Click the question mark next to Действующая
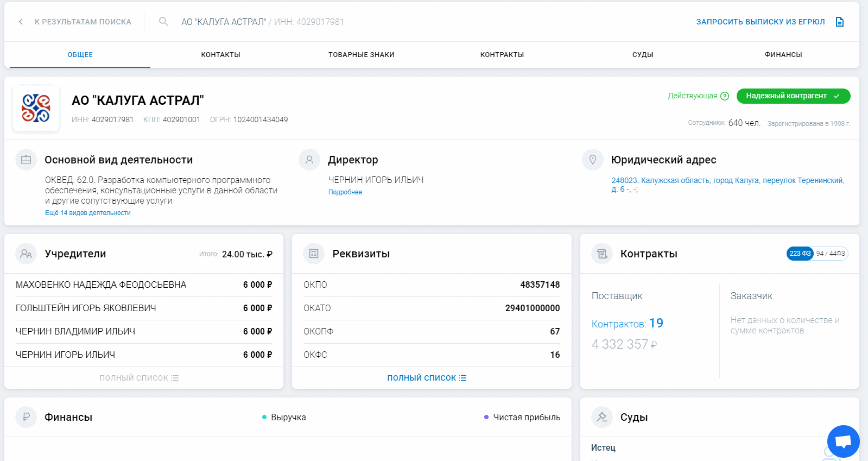Viewport: 868px width, 461px height. 725,96
